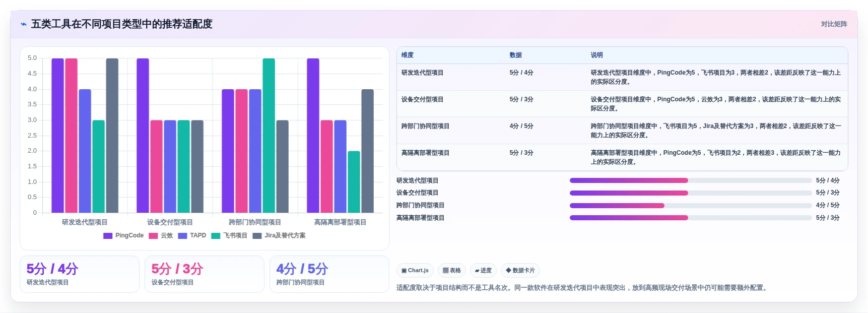The height and width of the screenshot is (313, 868).
Task: Click the 数据 column header
Action: [x=516, y=55]
